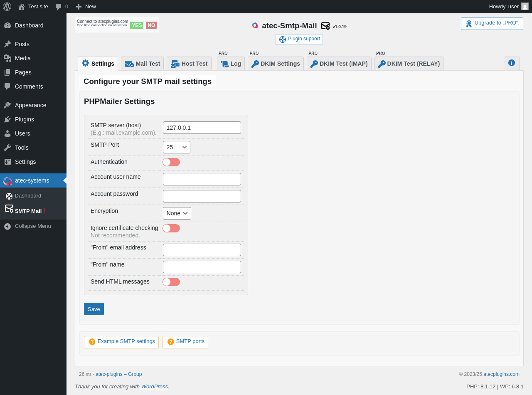This screenshot has height=395, width=532.
Task: Click the Appearance paintbrush icon
Action: [7, 105]
